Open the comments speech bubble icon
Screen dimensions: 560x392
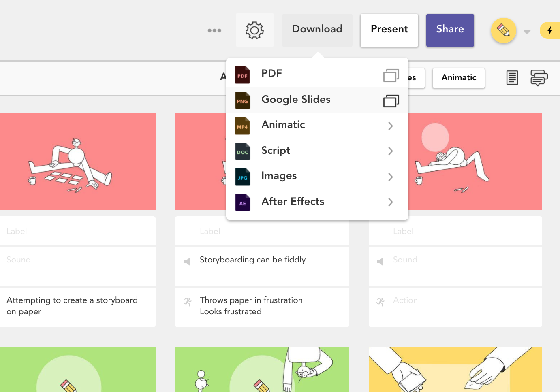(x=539, y=77)
